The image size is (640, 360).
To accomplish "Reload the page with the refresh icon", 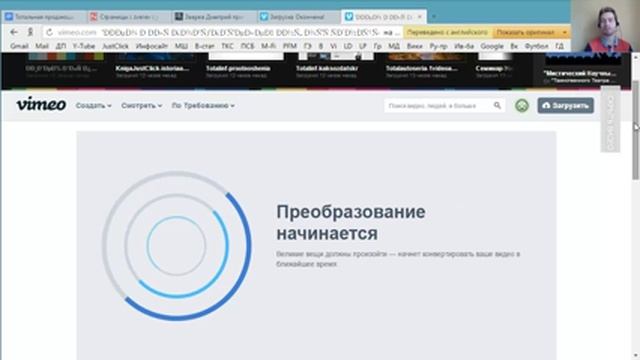I will pos(49,32).
